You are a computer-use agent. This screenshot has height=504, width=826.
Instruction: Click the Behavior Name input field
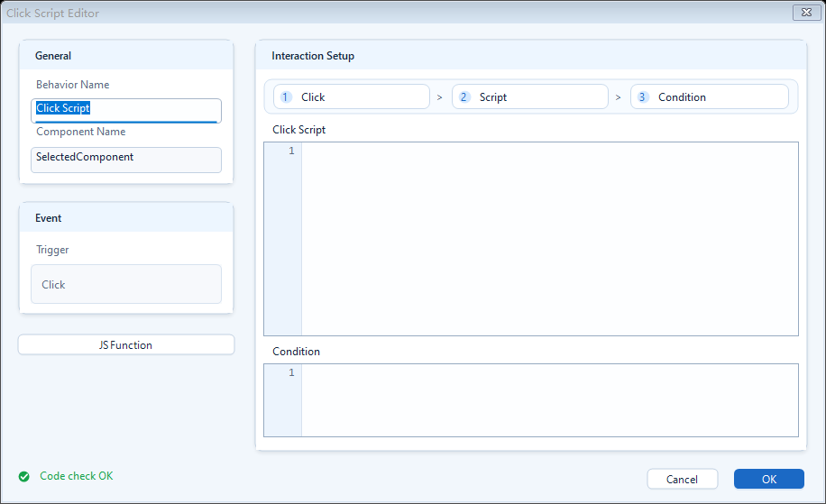(x=126, y=111)
